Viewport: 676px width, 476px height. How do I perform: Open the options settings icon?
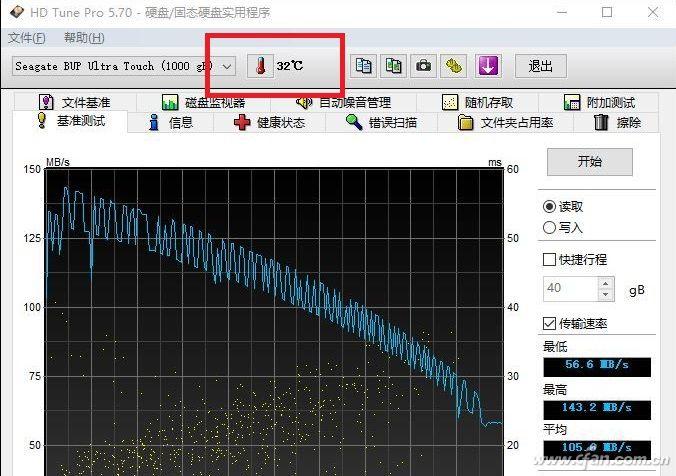455,66
